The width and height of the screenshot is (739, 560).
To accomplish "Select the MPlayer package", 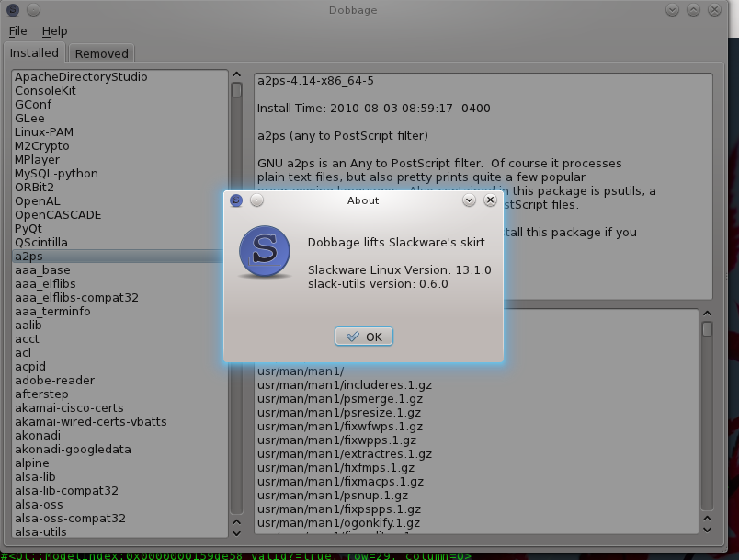I will pyautogui.click(x=119, y=159).
